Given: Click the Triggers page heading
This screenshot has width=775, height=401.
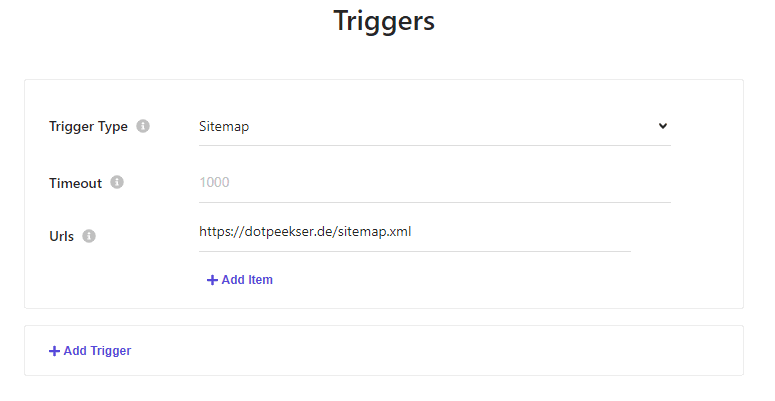Looking at the screenshot, I should (x=384, y=21).
